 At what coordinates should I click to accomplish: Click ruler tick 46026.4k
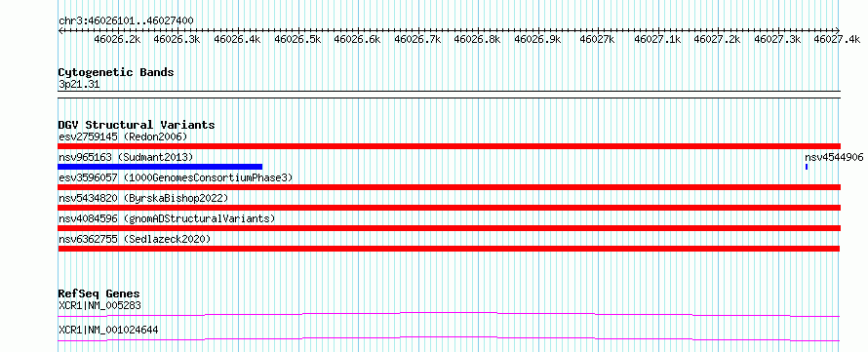click(238, 39)
